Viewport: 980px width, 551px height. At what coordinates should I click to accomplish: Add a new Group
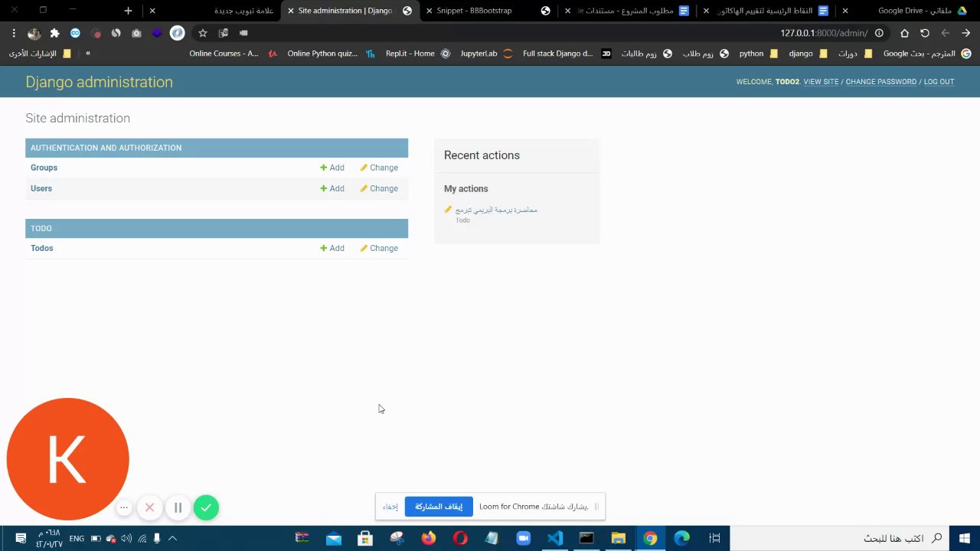[x=332, y=168]
